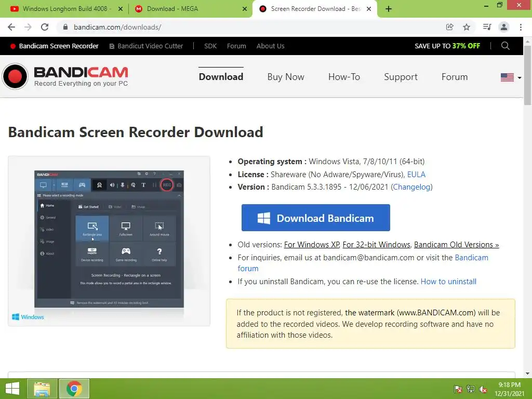Click the taskbar clock showing 9:18 PM
Viewport: 532px width, 399px height.
click(509, 389)
